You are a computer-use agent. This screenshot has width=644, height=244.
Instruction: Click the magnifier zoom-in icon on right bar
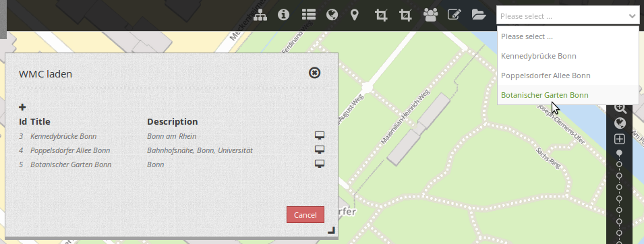[620, 108]
